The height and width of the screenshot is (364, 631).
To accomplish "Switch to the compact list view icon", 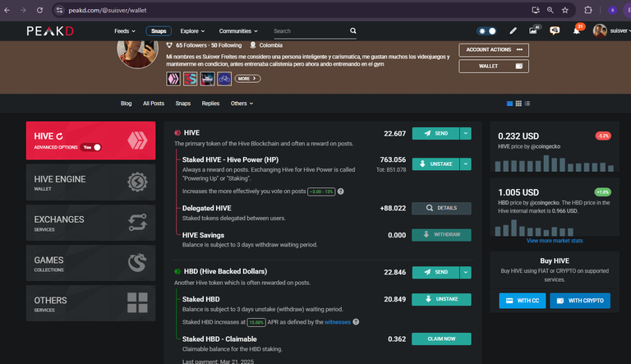I will tap(527, 104).
